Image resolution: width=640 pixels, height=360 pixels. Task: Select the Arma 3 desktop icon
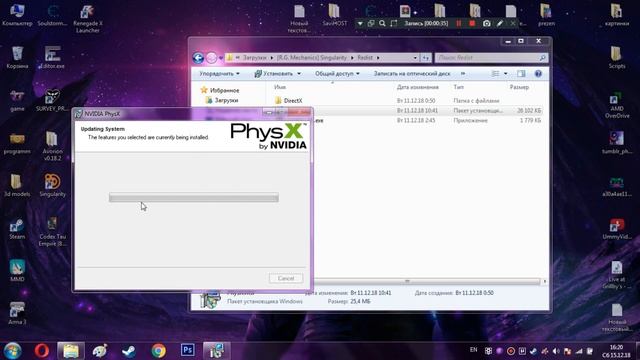tap(17, 313)
